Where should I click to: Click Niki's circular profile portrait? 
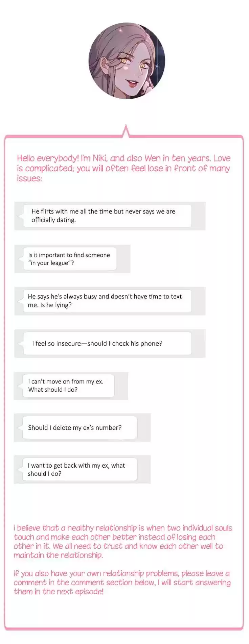(127, 61)
